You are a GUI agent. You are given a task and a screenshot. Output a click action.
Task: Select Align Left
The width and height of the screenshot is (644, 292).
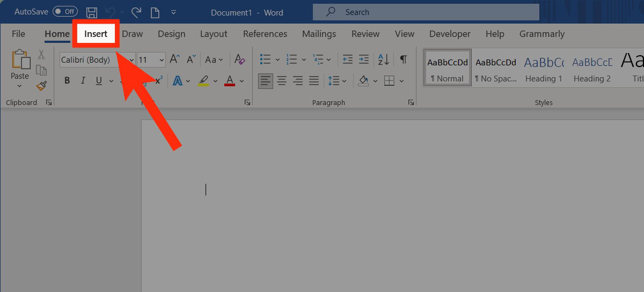(266, 81)
